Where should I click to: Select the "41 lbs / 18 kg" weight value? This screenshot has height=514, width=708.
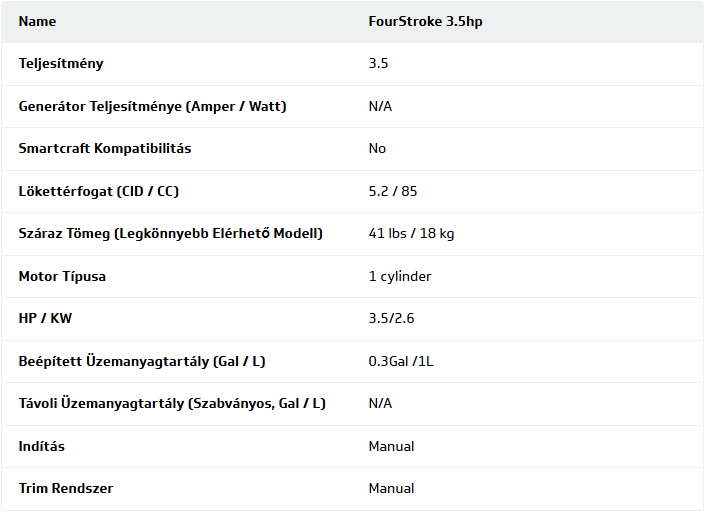(411, 233)
